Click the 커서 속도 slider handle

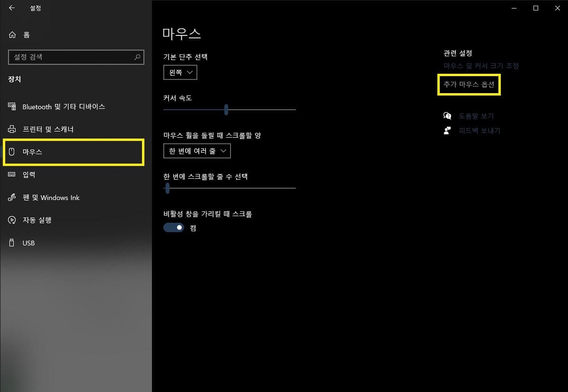[x=226, y=110]
